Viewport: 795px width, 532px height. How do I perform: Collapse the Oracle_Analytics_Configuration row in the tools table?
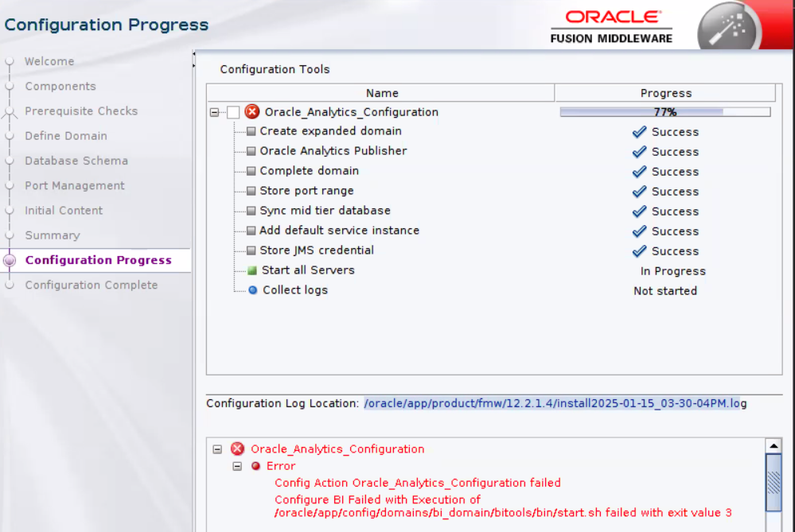[x=215, y=112]
